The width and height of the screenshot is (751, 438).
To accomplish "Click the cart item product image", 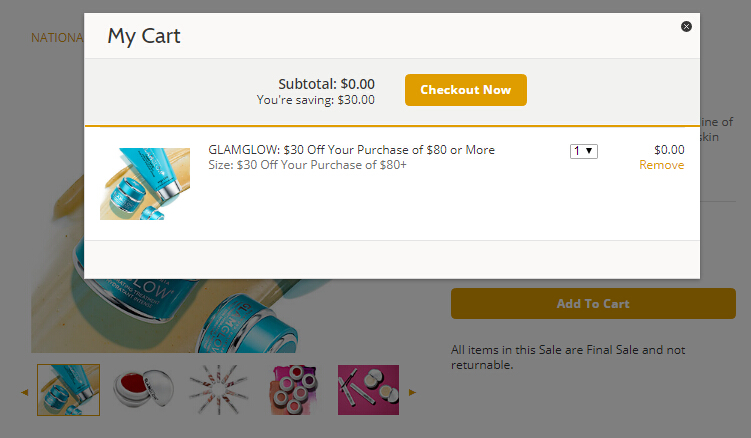I will [145, 184].
